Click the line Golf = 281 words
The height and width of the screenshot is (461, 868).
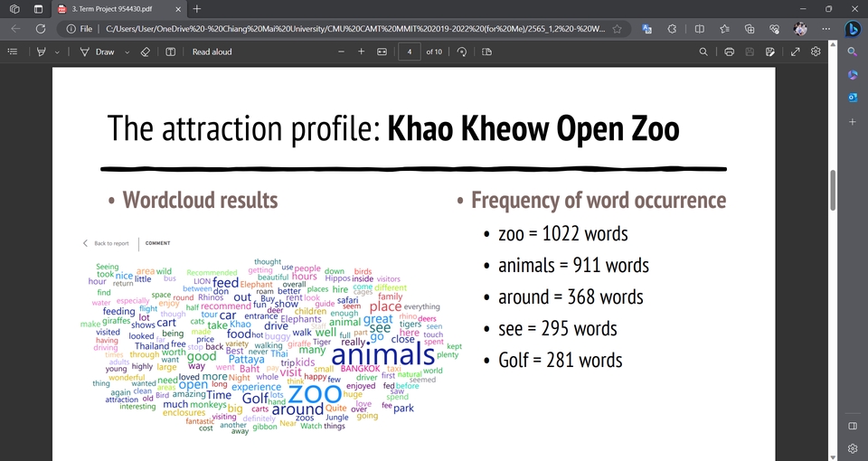point(561,361)
